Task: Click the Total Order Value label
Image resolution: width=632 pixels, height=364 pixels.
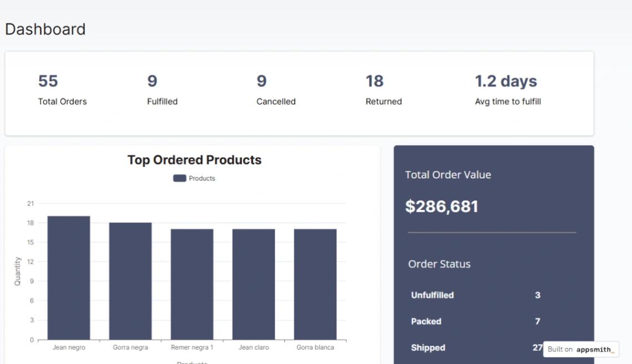Action: (x=448, y=175)
